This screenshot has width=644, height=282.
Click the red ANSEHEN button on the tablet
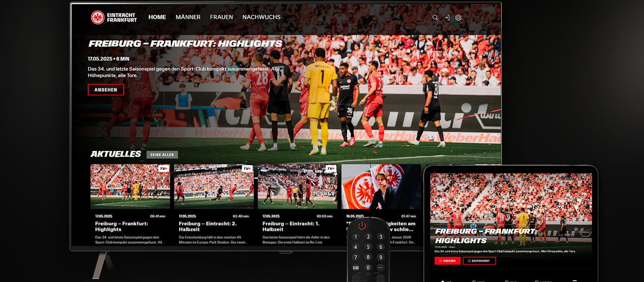[x=447, y=261]
